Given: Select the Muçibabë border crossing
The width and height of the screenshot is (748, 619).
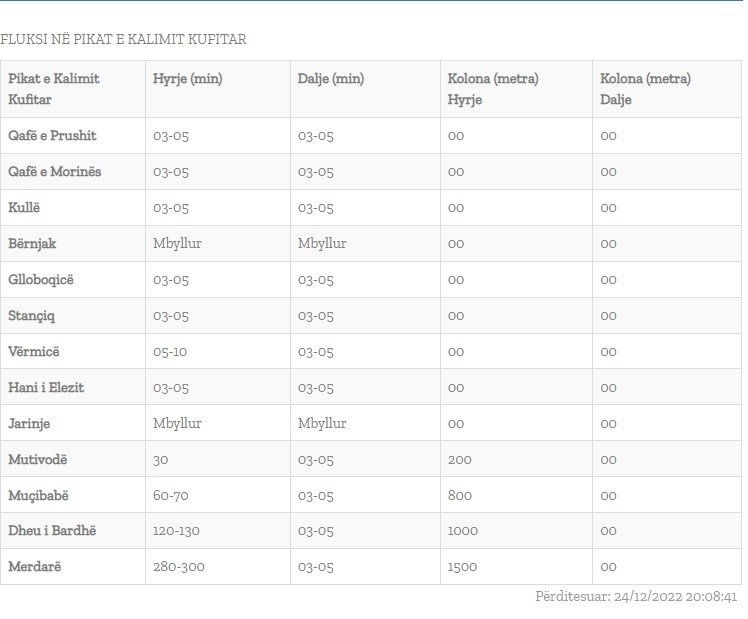Looking at the screenshot, I should (39, 495).
